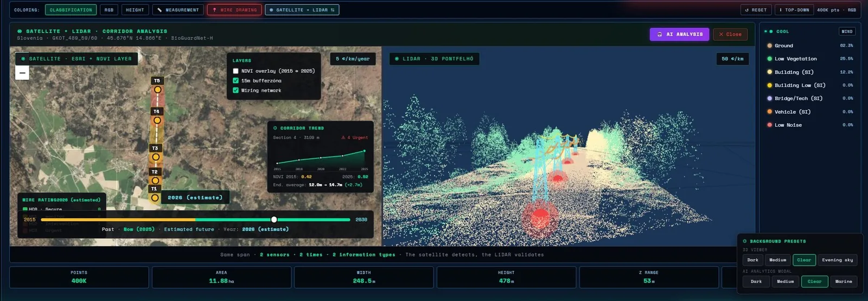Screen dimensions: 868x301
Task: Switch coloring to RGB
Action: [x=109, y=10]
